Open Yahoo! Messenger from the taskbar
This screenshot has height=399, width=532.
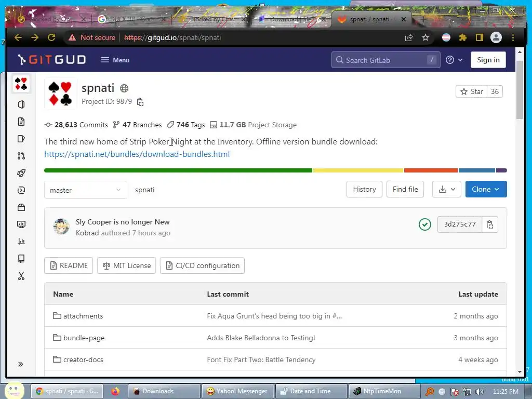click(x=237, y=391)
